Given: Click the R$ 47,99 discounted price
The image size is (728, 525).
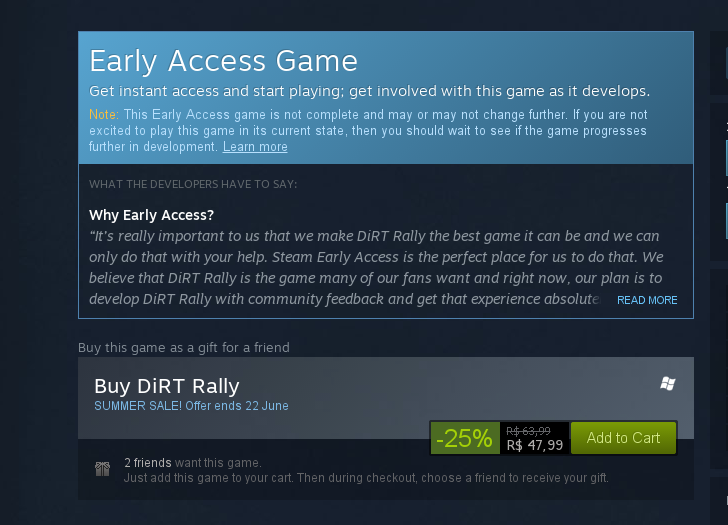Looking at the screenshot, I should point(534,445).
